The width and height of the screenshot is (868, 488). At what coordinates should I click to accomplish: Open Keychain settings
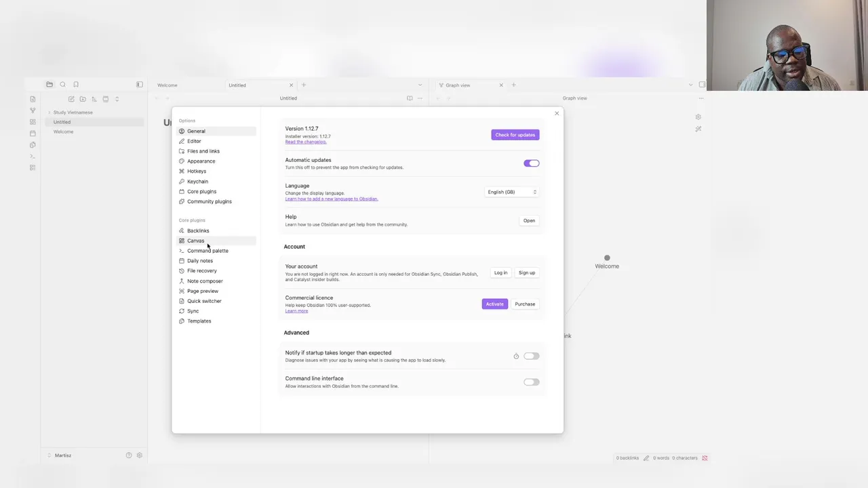216,181
